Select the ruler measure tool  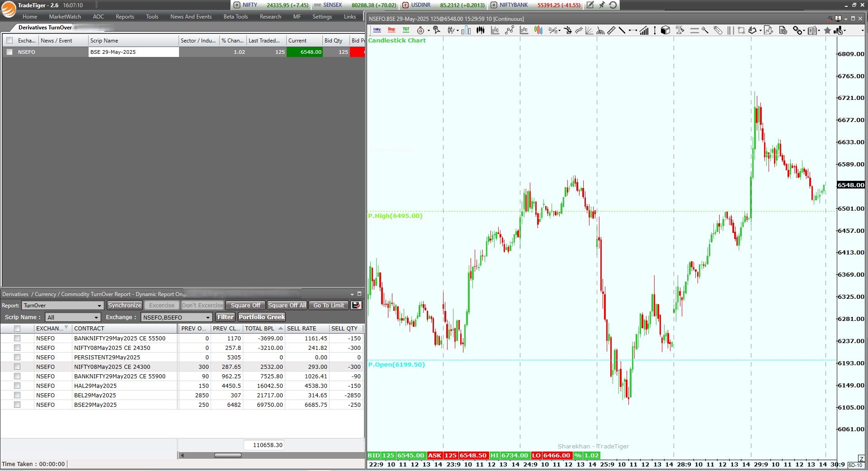click(611, 30)
